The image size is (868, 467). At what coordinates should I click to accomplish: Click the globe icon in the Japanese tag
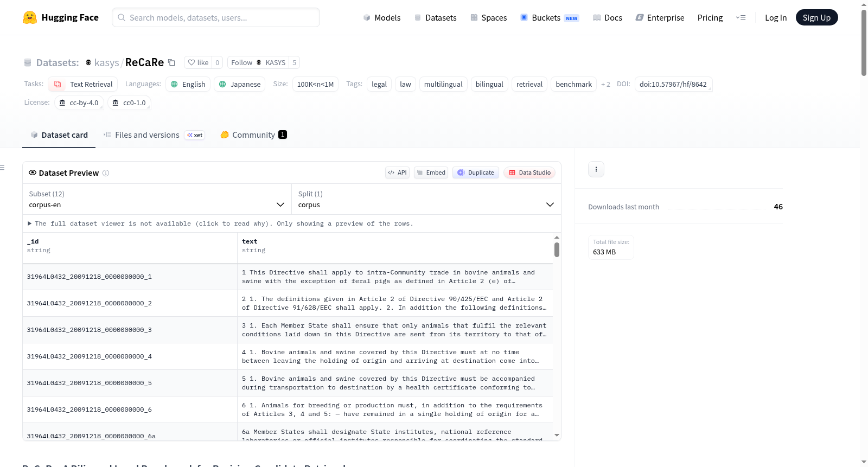pos(222,84)
